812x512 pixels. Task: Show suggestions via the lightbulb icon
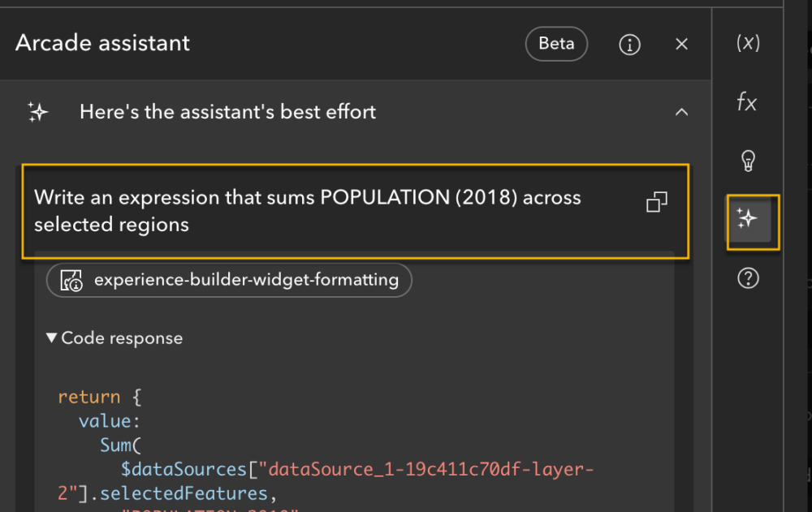pos(748,161)
